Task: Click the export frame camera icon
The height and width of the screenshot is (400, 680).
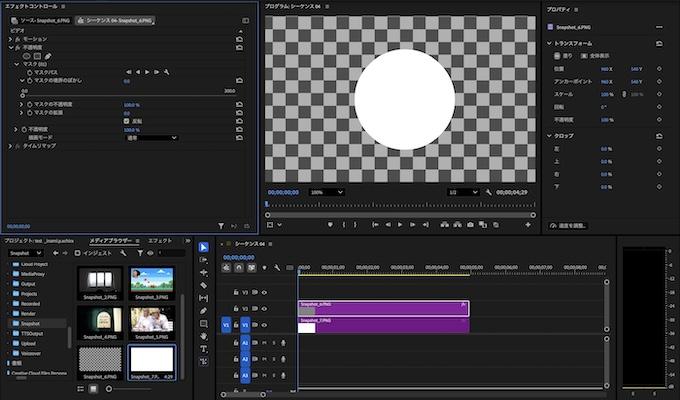Action: (x=470, y=225)
